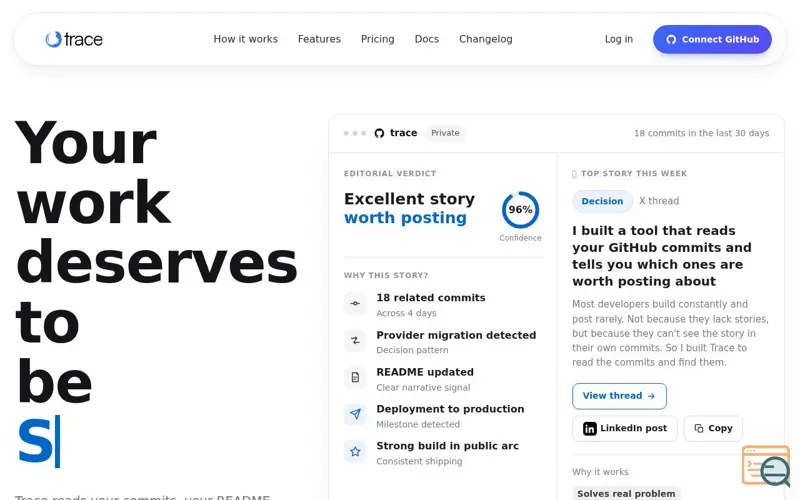The width and height of the screenshot is (800, 500).
Task: Click the LinkedIn post button
Action: coord(624,429)
